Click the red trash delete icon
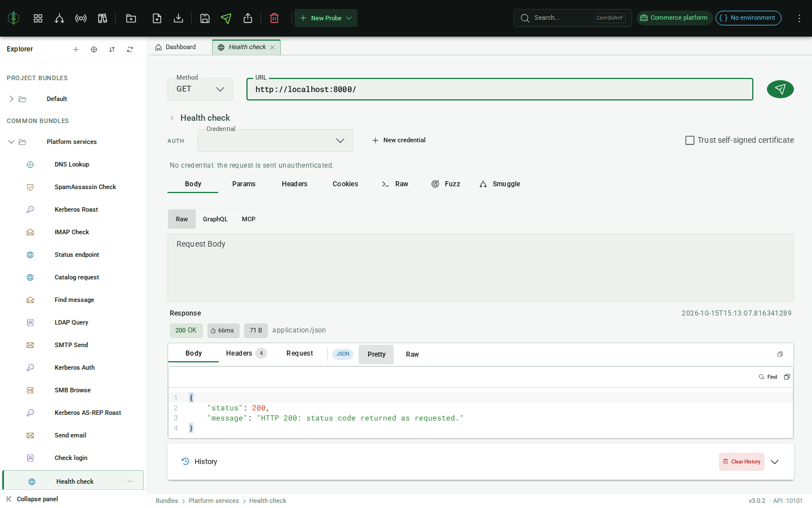Viewport: 812px width, 508px height. pos(274,18)
